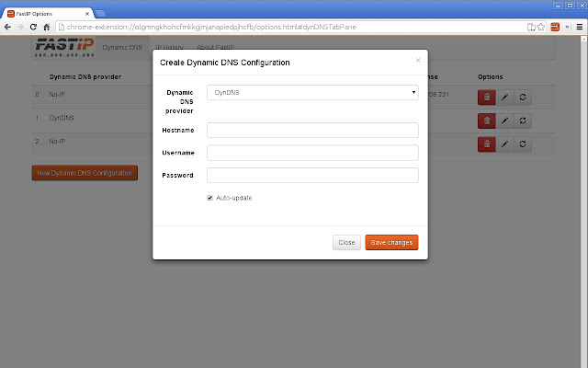Viewport: 588px width, 368px height.
Task: Delete the No-IP configuration in row 2
Action: click(486, 144)
